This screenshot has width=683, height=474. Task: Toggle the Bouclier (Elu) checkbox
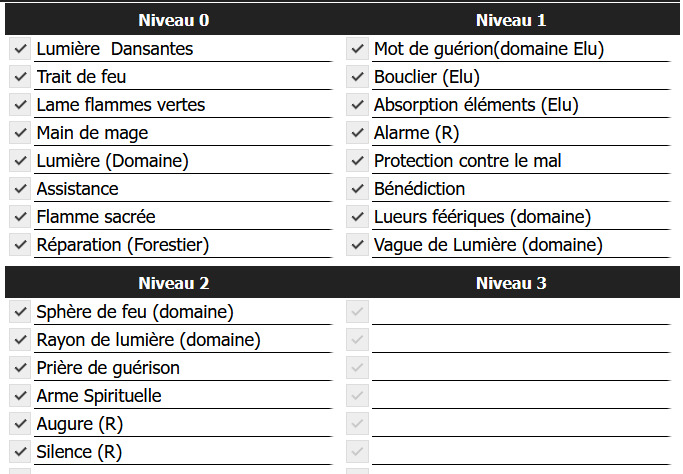(x=357, y=76)
